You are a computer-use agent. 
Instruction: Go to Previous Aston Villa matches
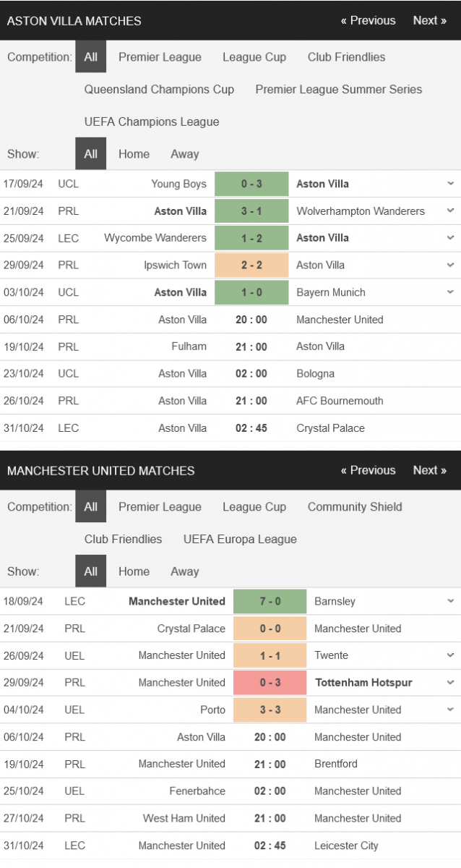368,20
